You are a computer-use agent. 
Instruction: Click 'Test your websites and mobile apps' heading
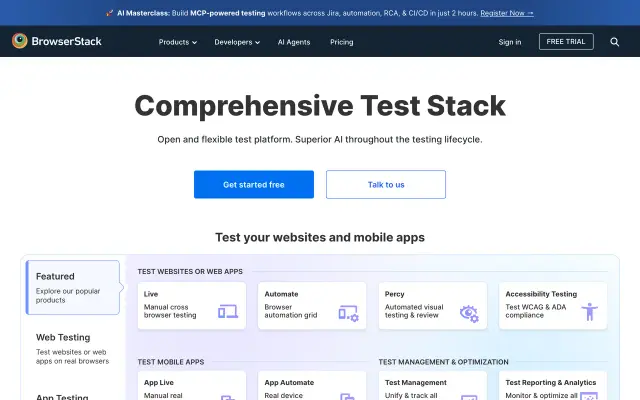(320, 237)
